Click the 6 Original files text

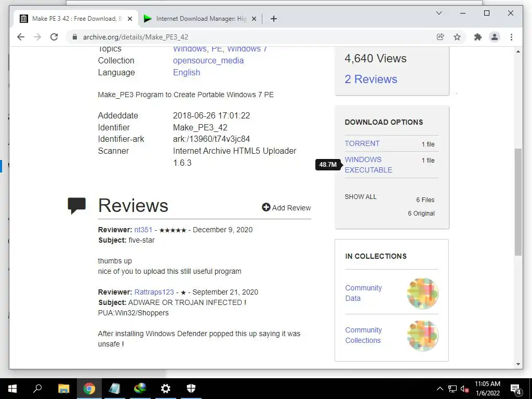coord(421,214)
